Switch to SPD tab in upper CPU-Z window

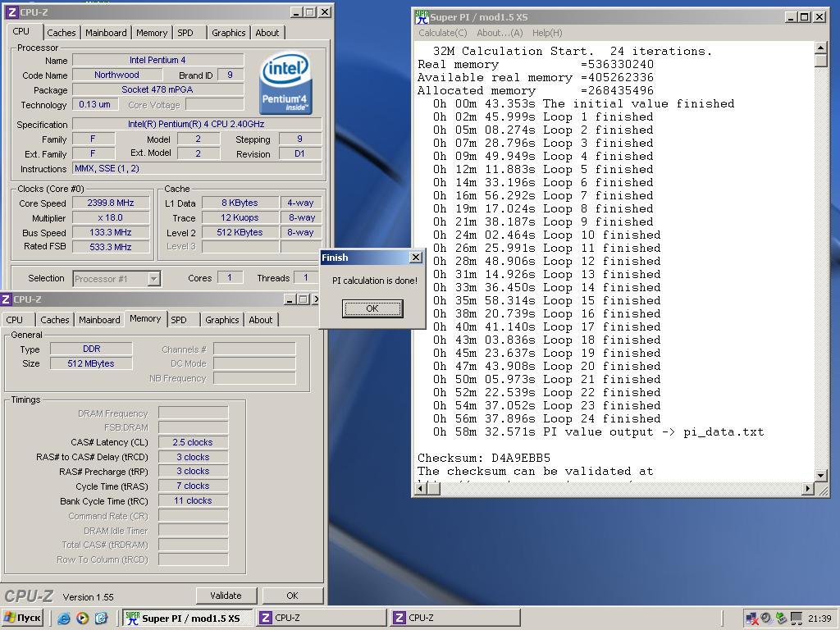point(185,33)
